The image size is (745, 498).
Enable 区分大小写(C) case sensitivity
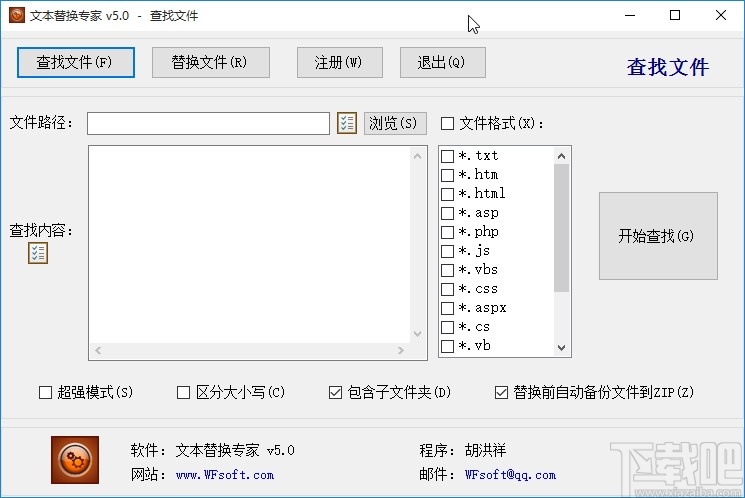pyautogui.click(x=183, y=393)
